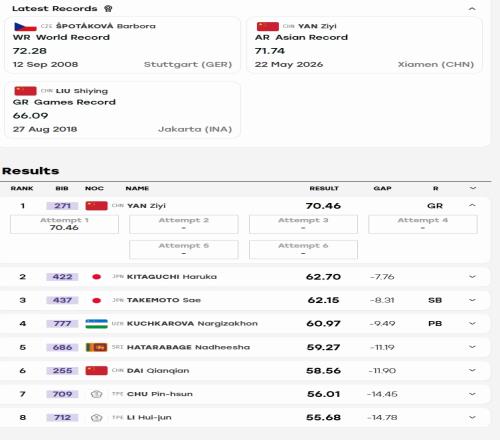Viewport: 500px width, 440px height.
Task: Click the RESULT column header
Action: click(x=324, y=188)
